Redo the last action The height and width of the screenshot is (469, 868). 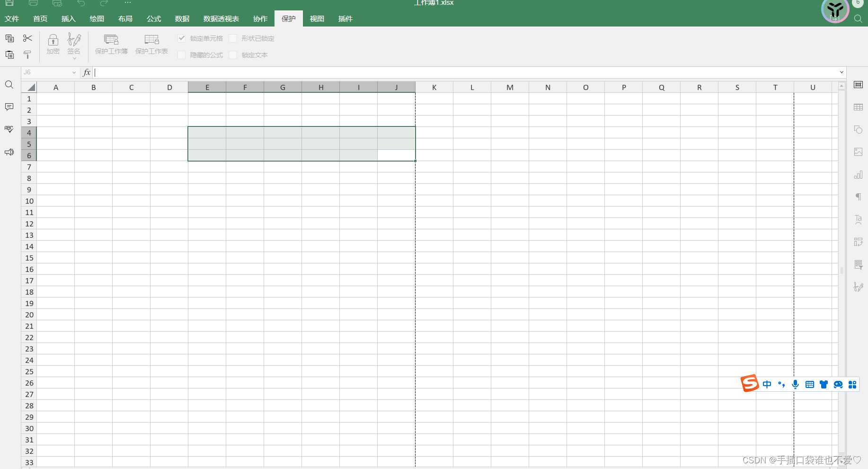click(x=104, y=3)
